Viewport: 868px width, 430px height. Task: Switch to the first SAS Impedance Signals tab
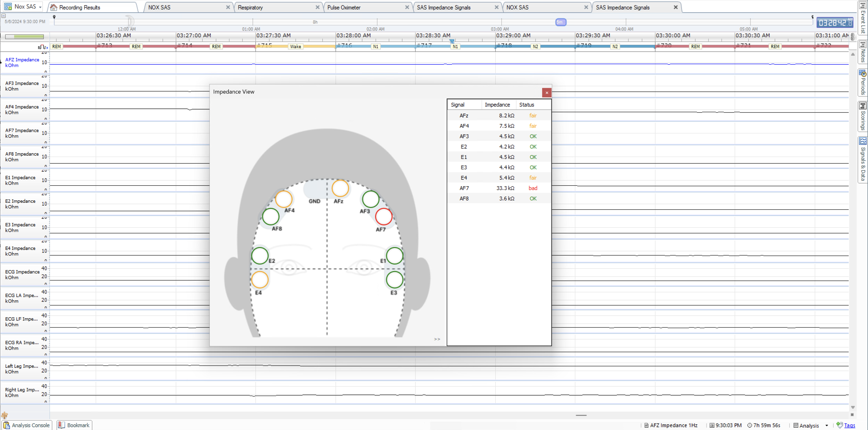pyautogui.click(x=458, y=7)
